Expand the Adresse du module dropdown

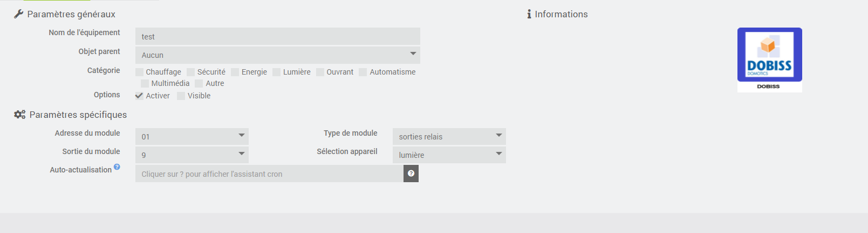192,136
